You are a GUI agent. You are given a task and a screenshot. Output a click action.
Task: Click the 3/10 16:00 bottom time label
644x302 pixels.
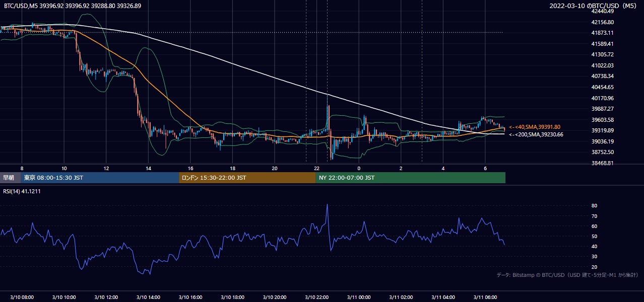(190, 297)
